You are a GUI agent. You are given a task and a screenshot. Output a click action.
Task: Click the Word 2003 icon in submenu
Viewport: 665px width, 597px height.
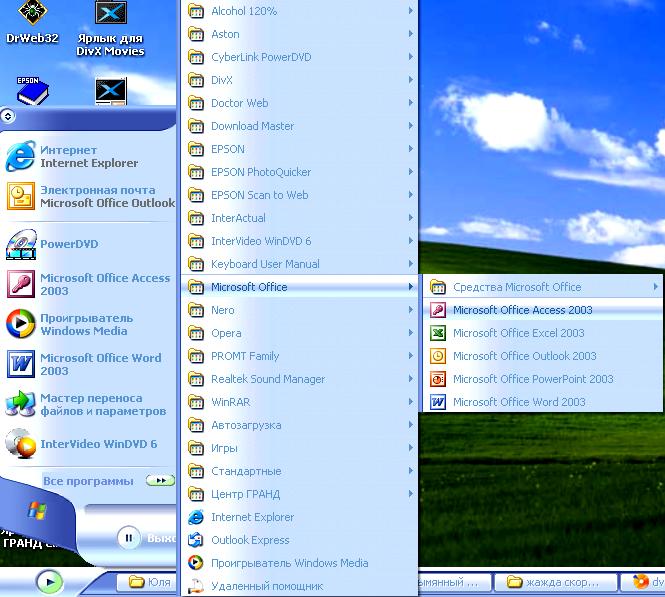pyautogui.click(x=438, y=402)
